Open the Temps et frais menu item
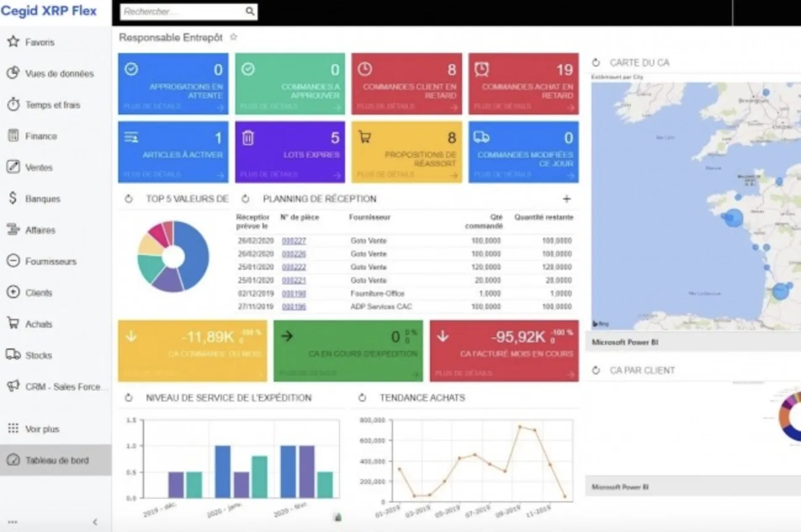Screen dimensions: 801x532 click(48, 105)
